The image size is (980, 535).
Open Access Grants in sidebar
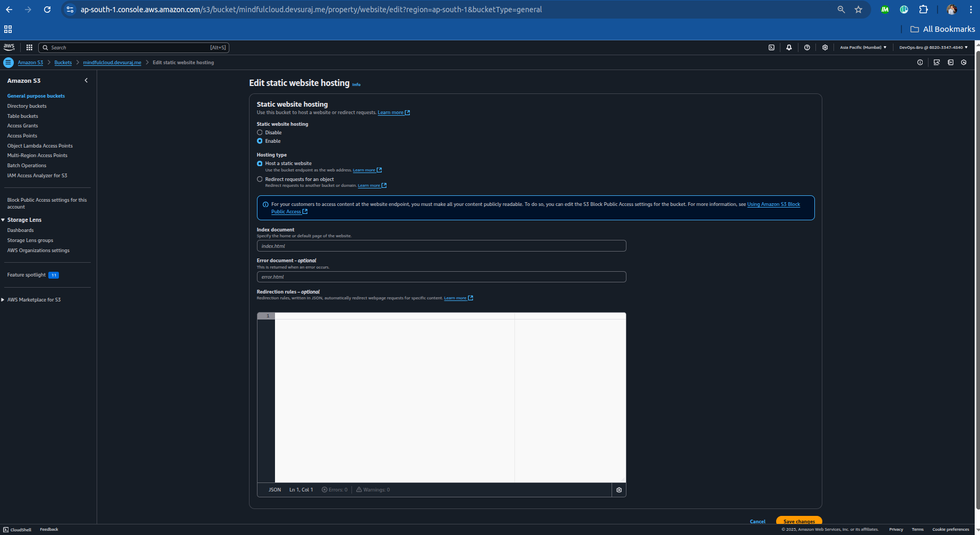(x=23, y=126)
